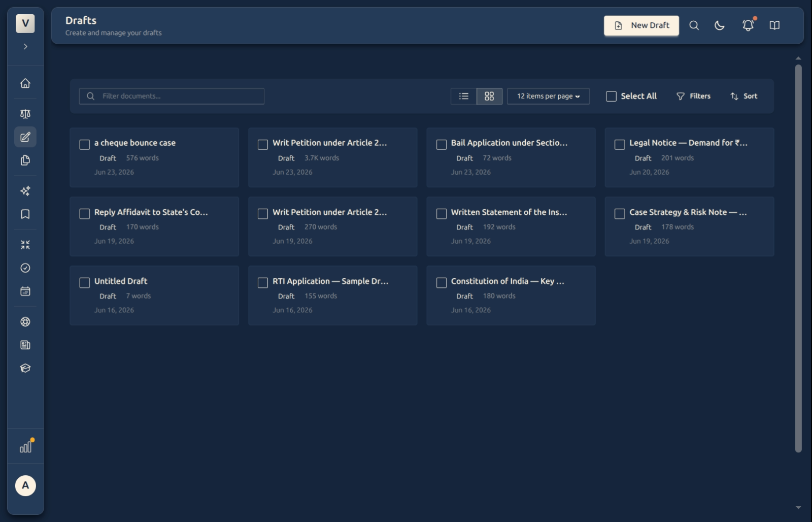Create a New Draft
812x522 pixels.
coord(641,25)
